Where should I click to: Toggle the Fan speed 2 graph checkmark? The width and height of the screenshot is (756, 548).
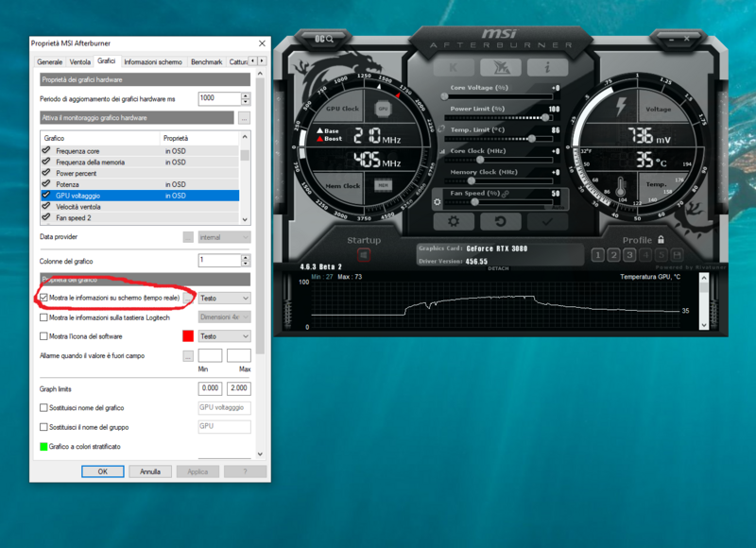46,217
